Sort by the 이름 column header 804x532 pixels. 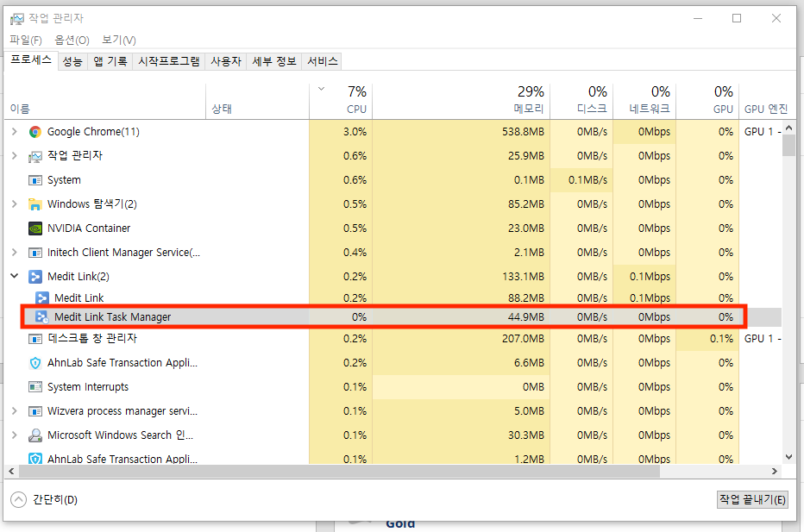(105, 102)
